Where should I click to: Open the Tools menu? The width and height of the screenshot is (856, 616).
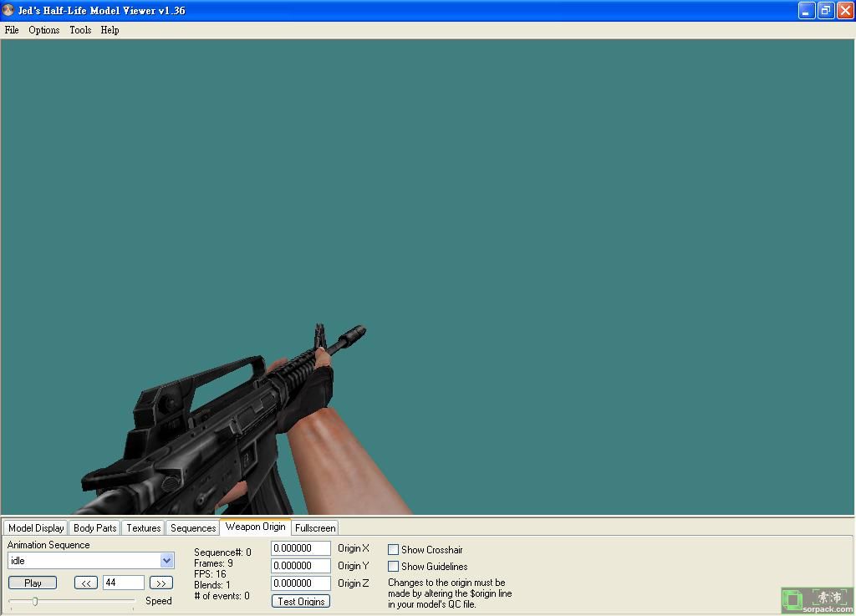(80, 30)
